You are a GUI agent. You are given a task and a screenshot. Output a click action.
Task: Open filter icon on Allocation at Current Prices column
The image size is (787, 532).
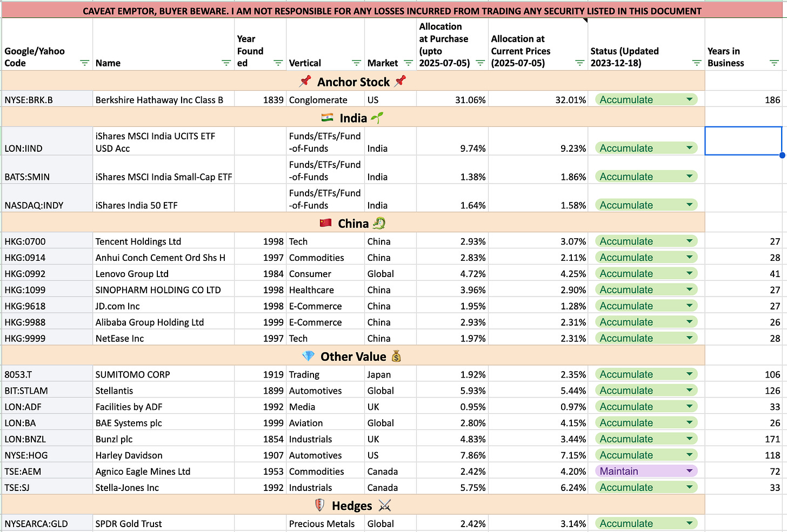[x=579, y=63]
